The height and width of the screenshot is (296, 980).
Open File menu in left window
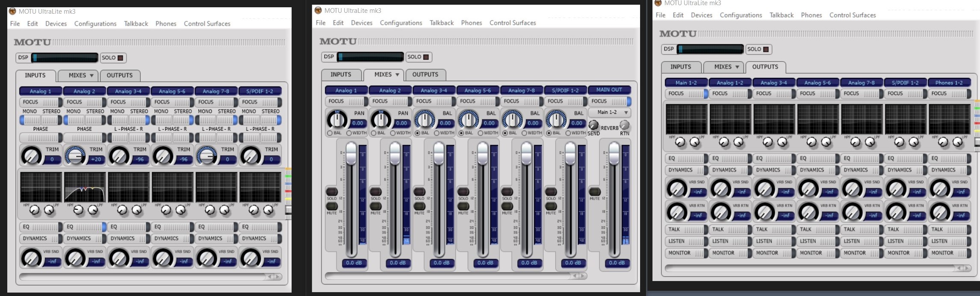(15, 24)
